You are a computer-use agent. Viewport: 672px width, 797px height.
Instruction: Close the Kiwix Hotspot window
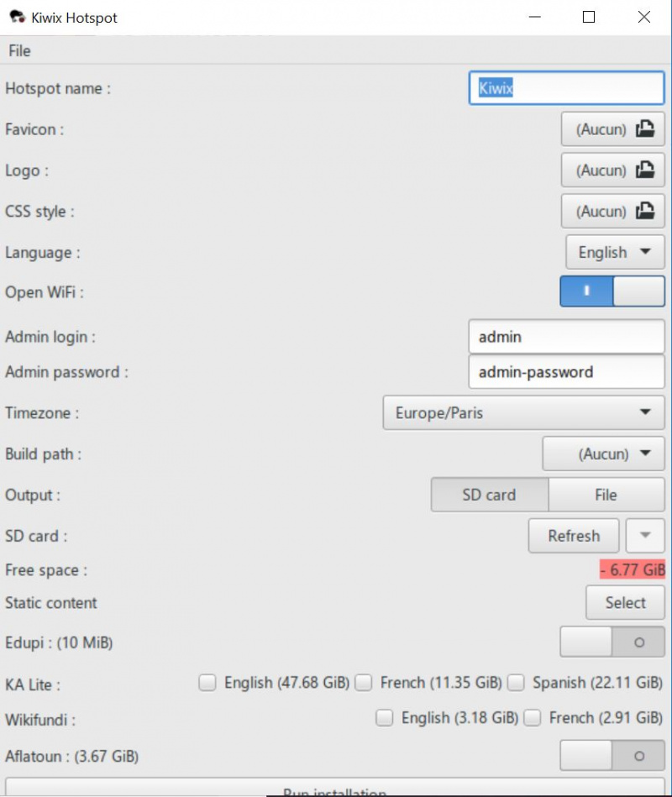point(644,18)
